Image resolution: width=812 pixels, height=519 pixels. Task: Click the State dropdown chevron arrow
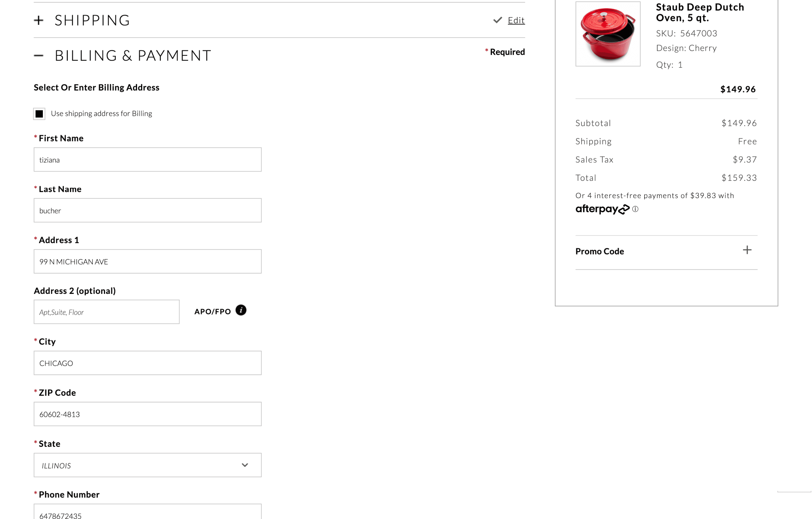point(245,465)
